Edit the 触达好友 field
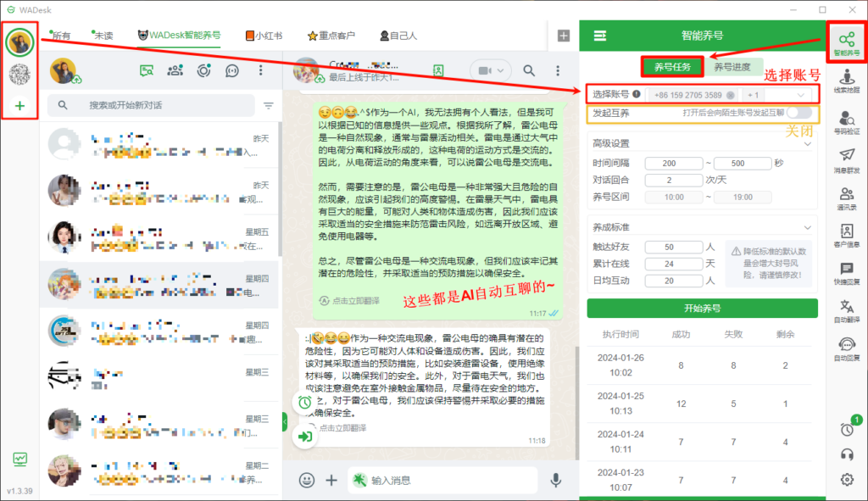The width and height of the screenshot is (868, 501). coord(674,247)
